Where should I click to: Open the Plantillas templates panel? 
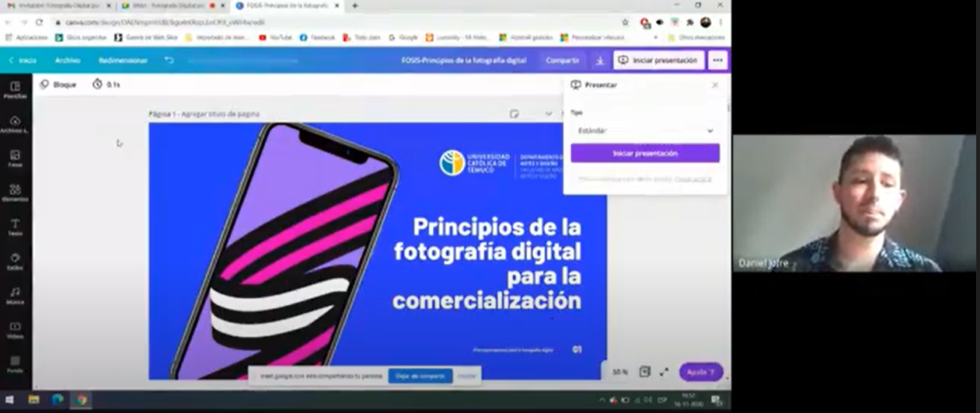pos(15,89)
